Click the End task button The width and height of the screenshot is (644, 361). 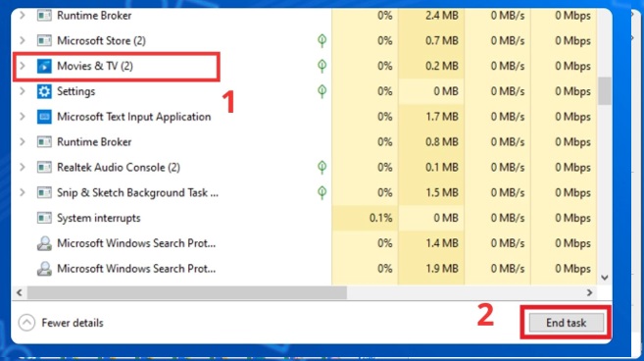click(x=567, y=323)
